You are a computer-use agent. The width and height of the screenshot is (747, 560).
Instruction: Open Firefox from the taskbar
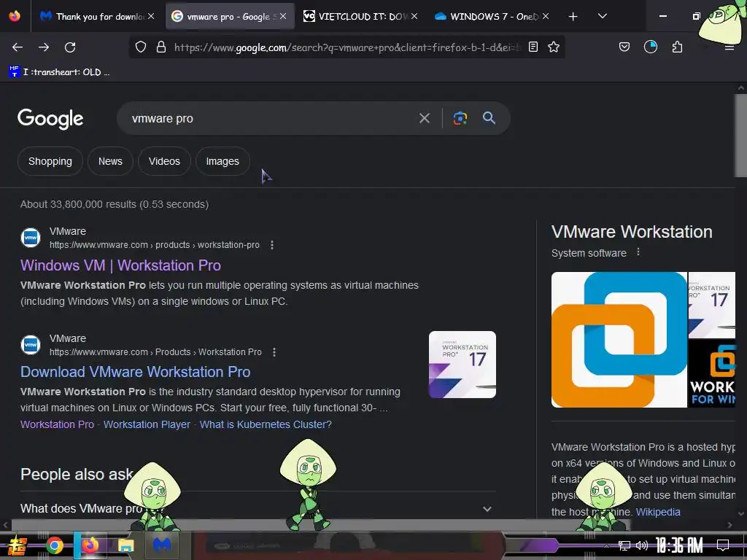[x=90, y=545]
